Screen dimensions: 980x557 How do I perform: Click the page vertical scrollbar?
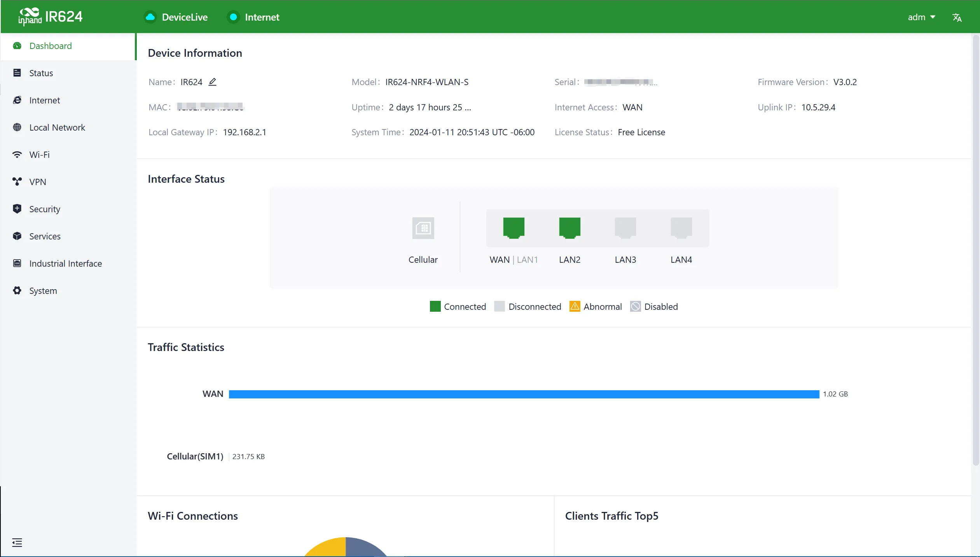975,251
